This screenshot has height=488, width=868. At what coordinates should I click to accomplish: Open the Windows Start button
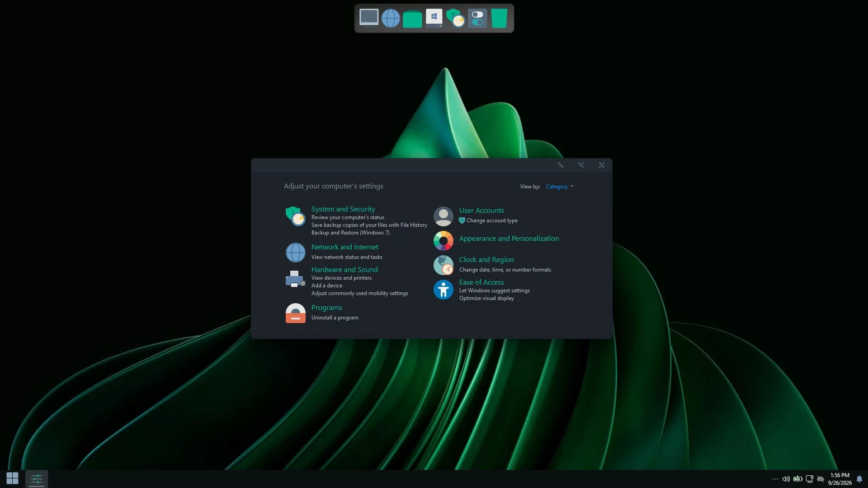tap(12, 478)
